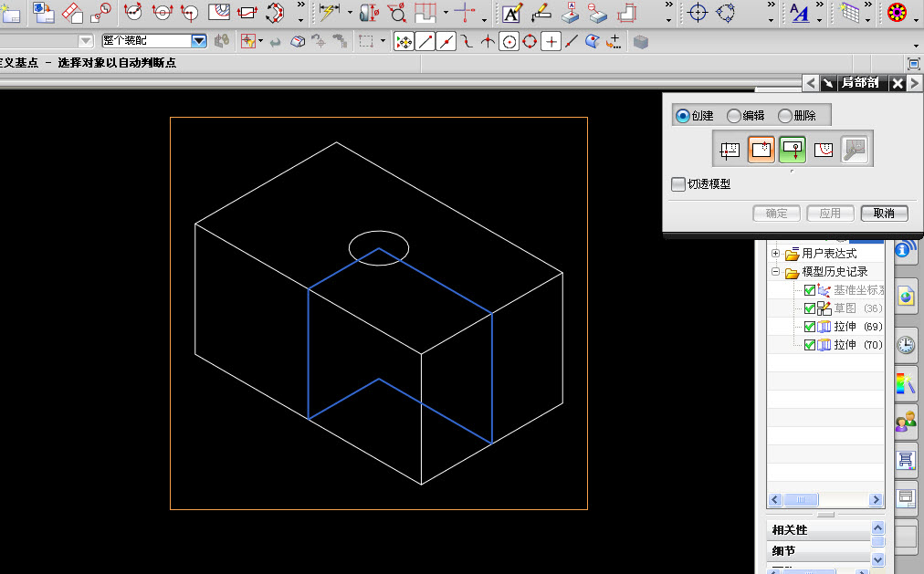924x574 pixels.
Task: Open the rectangle selection mode dropdown arrow
Action: [383, 41]
